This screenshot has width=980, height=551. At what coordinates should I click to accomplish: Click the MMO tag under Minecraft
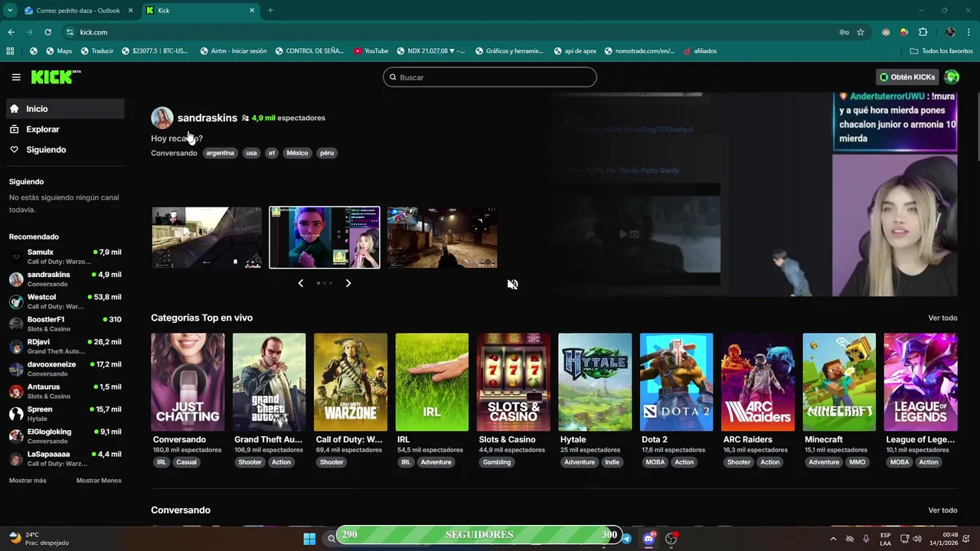pos(857,462)
